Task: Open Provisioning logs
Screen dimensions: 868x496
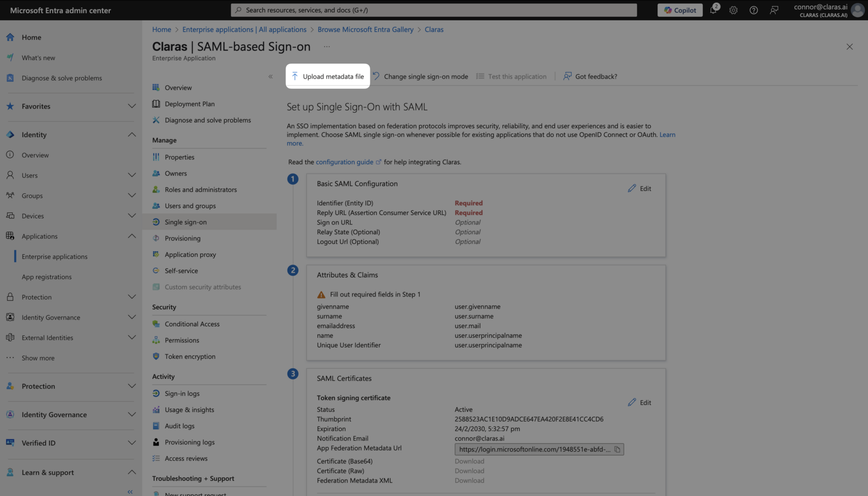Action: (x=190, y=442)
